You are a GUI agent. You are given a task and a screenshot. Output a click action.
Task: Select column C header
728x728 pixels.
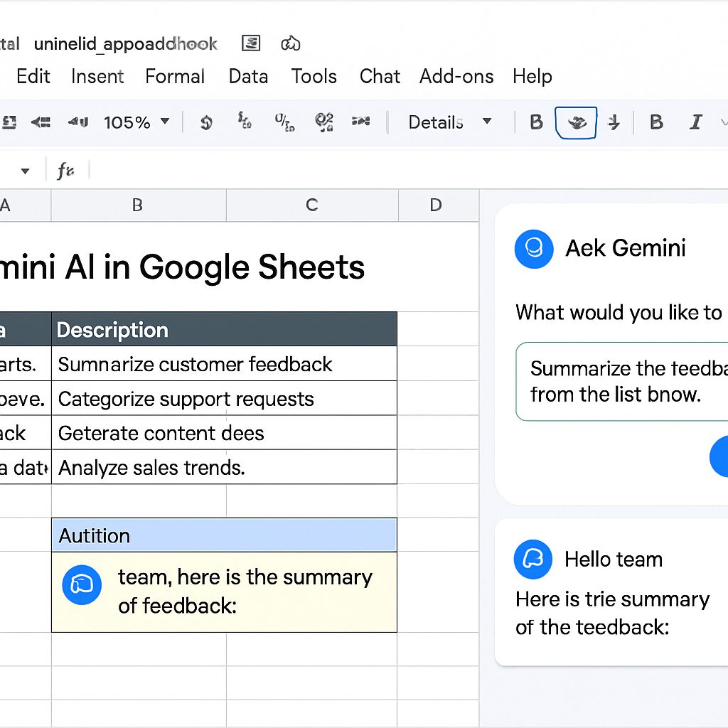[312, 205]
